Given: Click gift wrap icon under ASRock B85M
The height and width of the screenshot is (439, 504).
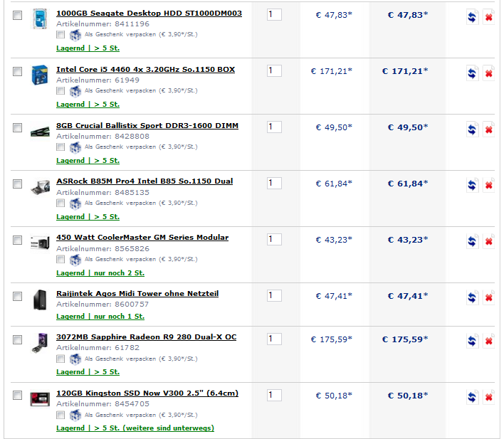Looking at the screenshot, I should coord(75,203).
